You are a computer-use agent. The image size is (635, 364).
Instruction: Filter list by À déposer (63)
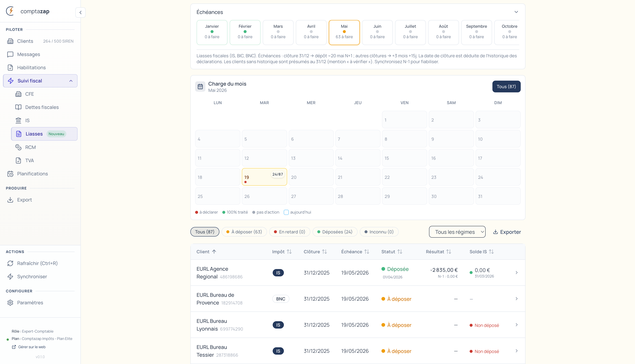[x=244, y=232]
